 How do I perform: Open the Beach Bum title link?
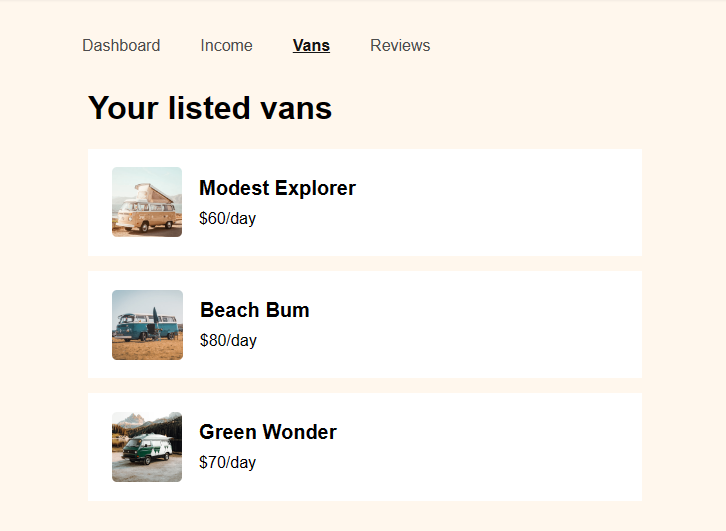pyautogui.click(x=255, y=310)
